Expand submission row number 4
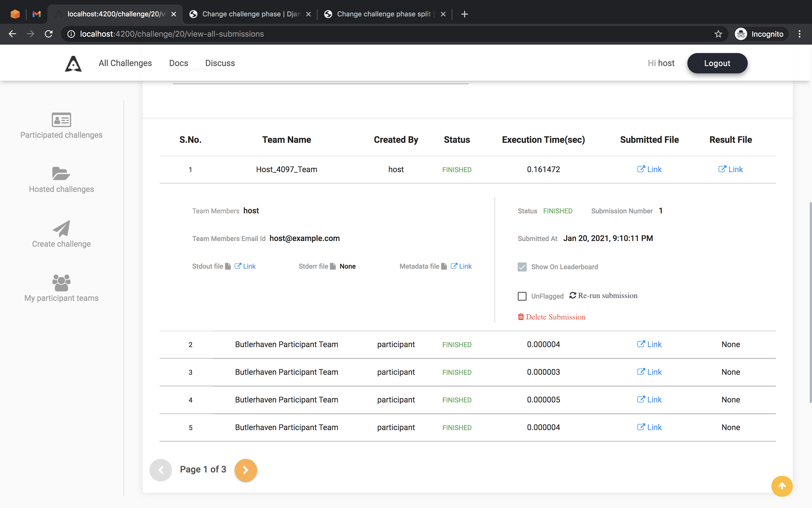 [467, 400]
